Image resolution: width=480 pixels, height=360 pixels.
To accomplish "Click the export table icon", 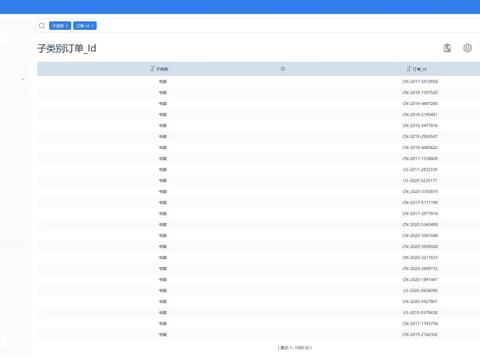I will [447, 48].
